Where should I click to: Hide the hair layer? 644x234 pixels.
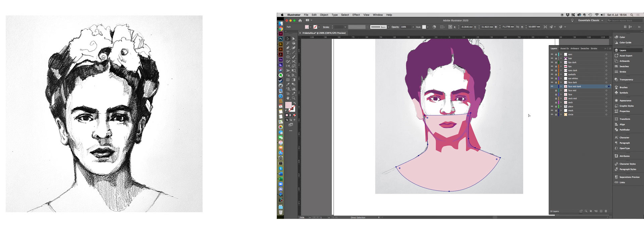[x=552, y=58]
